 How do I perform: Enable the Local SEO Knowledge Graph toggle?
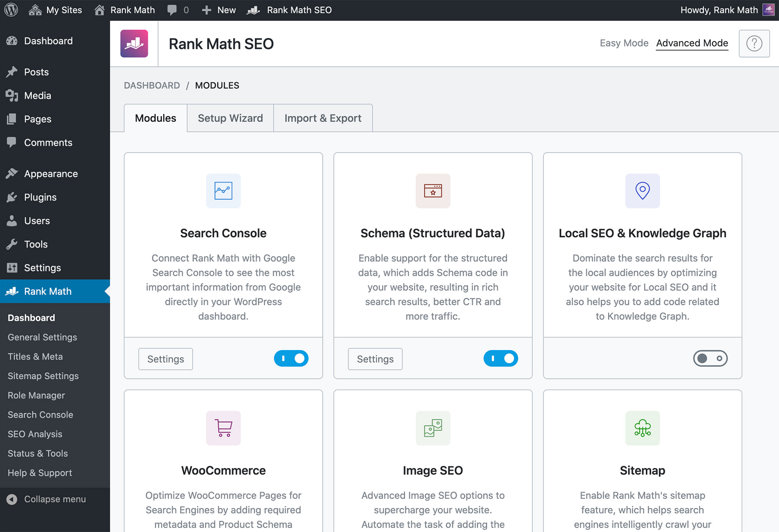(x=710, y=358)
